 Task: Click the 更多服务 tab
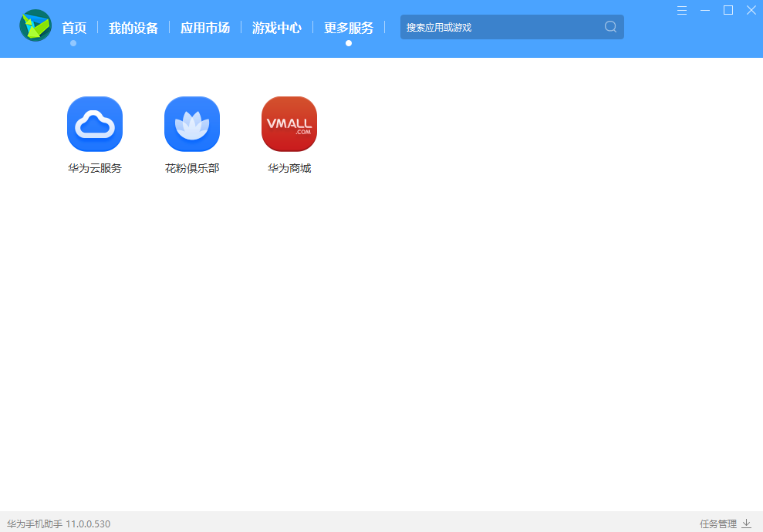[349, 28]
